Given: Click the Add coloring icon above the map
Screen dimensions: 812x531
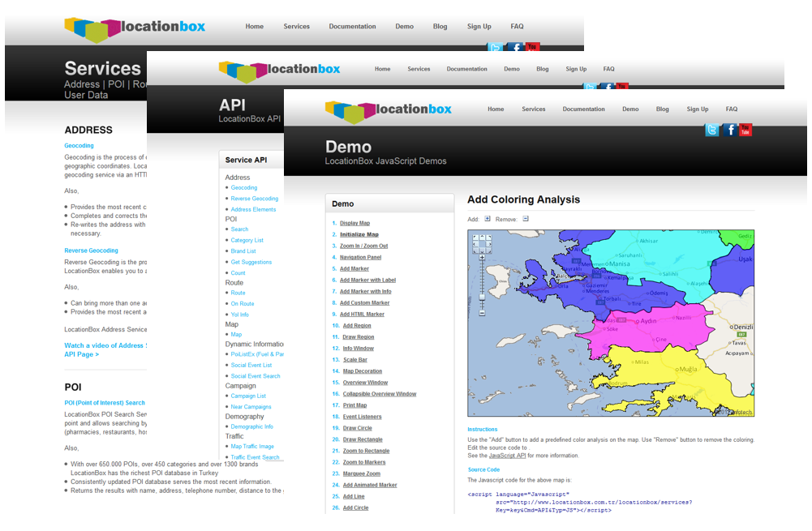Looking at the screenshot, I should (488, 219).
